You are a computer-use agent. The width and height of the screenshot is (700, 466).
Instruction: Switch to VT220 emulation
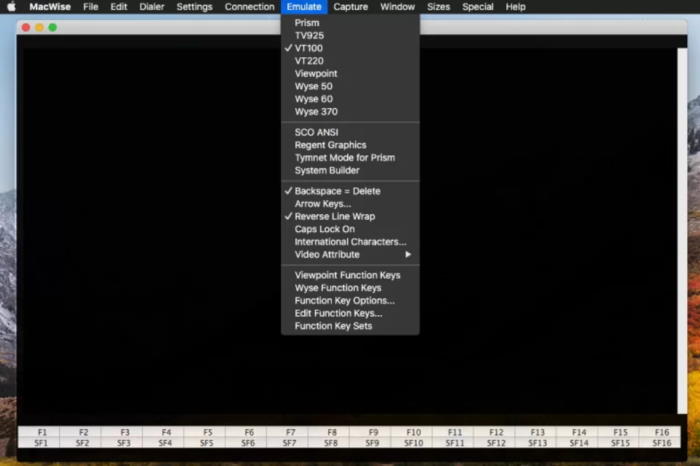(350, 61)
